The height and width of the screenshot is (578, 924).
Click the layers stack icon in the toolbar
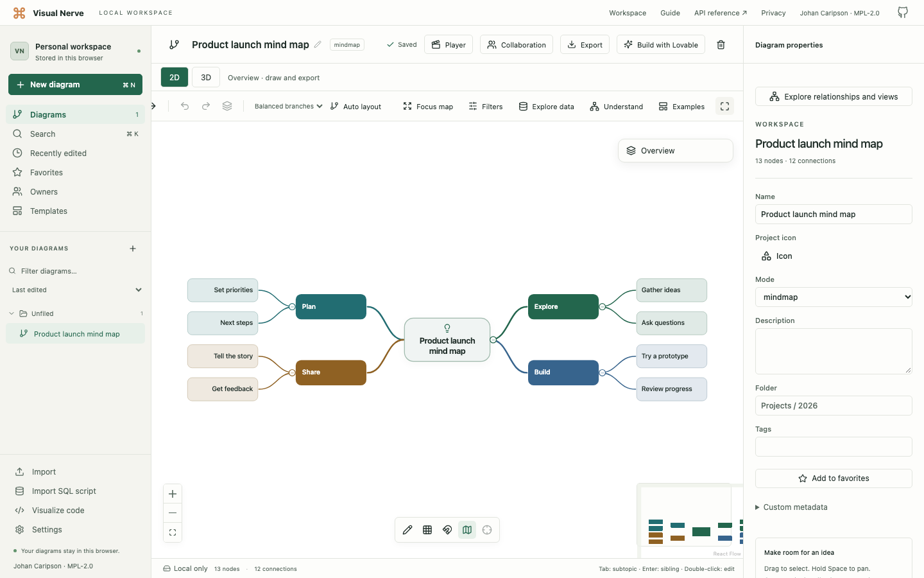227,106
